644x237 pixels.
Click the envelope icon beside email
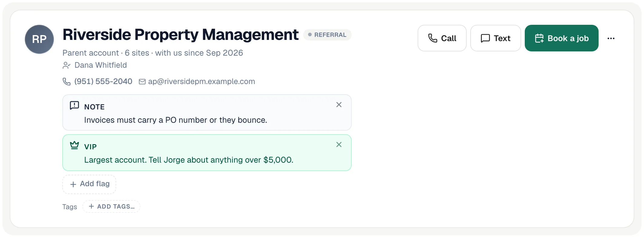[142, 82]
